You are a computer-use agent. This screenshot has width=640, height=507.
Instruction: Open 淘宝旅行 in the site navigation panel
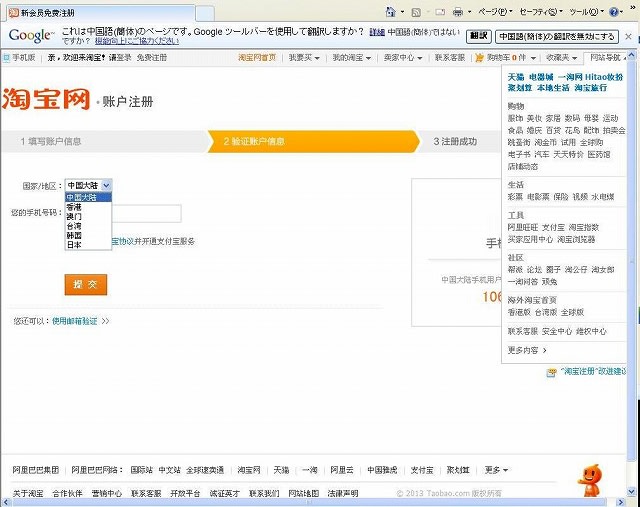click(x=591, y=88)
